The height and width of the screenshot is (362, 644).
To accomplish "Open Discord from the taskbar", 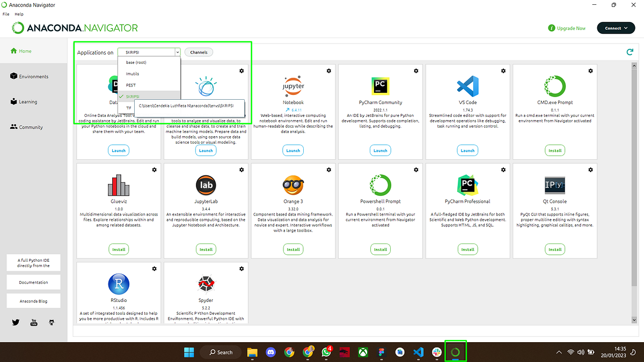I will tap(271, 352).
